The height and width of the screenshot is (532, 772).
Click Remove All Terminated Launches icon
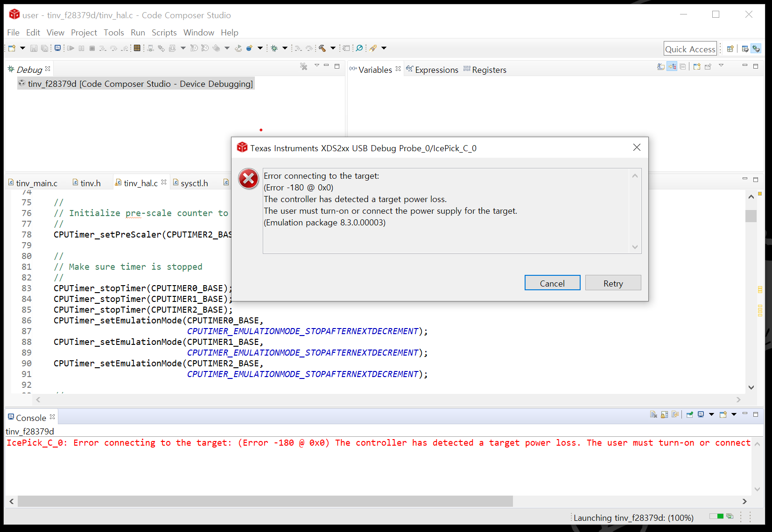(304, 66)
